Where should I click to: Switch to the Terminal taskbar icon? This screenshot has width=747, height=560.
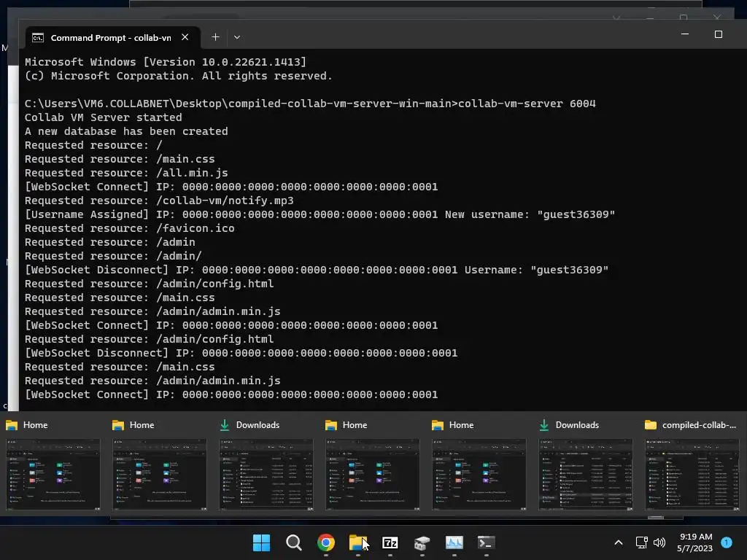point(487,542)
